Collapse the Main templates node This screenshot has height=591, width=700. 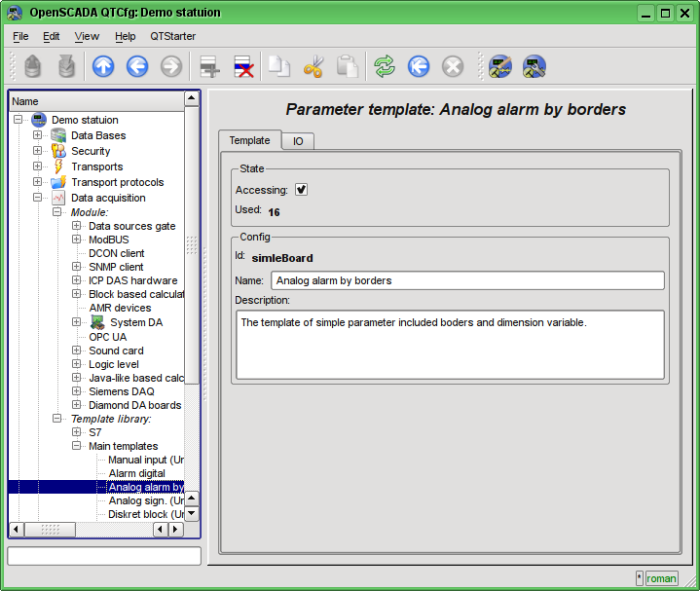coord(76,446)
